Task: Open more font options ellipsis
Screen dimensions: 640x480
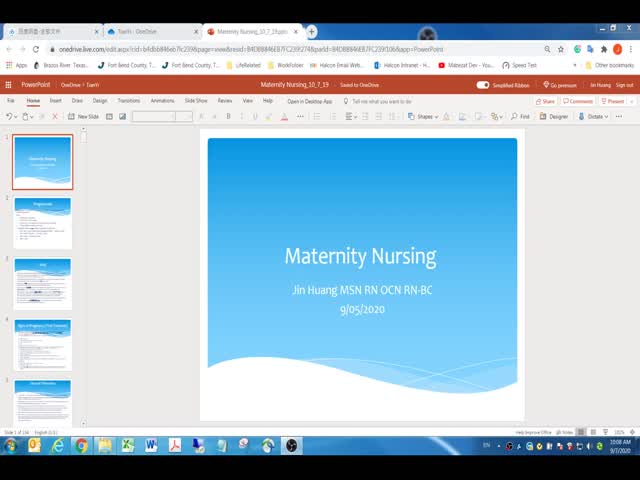Action: point(300,117)
